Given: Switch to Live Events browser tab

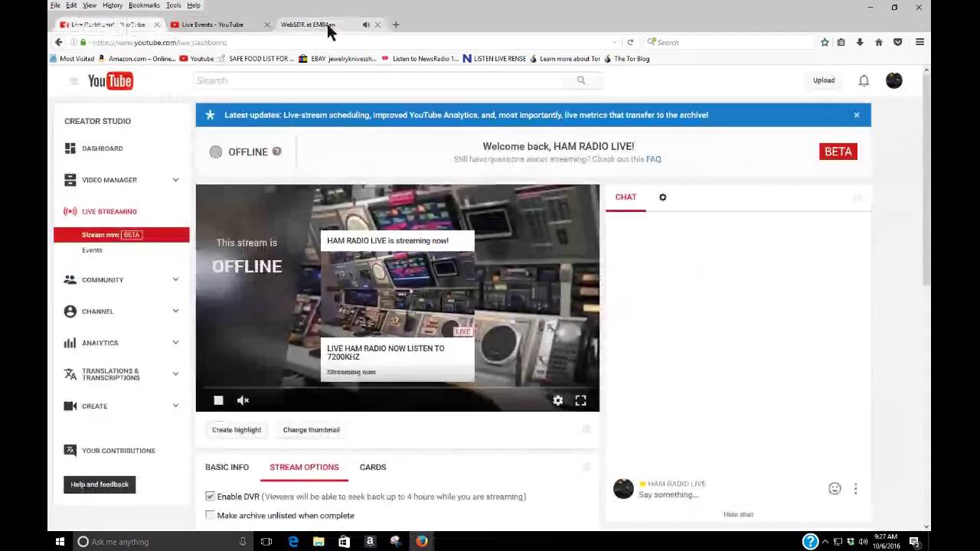Looking at the screenshot, I should (x=220, y=24).
